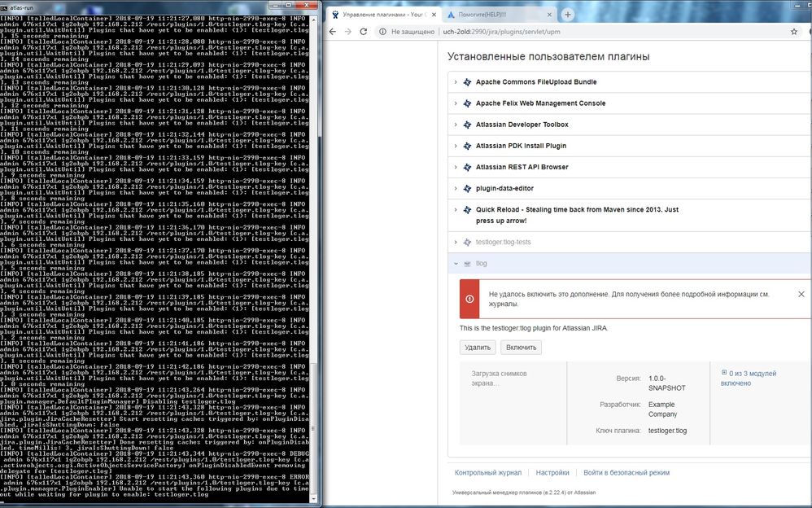The height and width of the screenshot is (508, 812).
Task: Open the Контрольный журнал link
Action: click(x=488, y=473)
